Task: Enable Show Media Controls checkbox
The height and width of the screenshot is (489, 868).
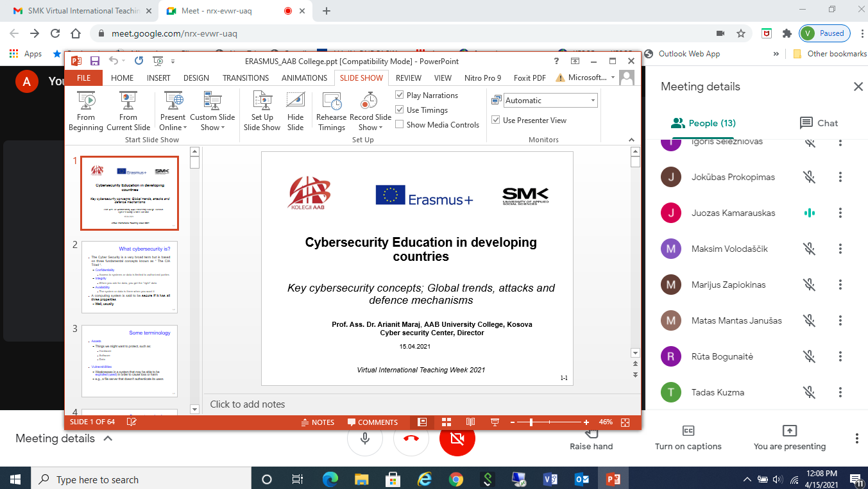Action: tap(400, 125)
